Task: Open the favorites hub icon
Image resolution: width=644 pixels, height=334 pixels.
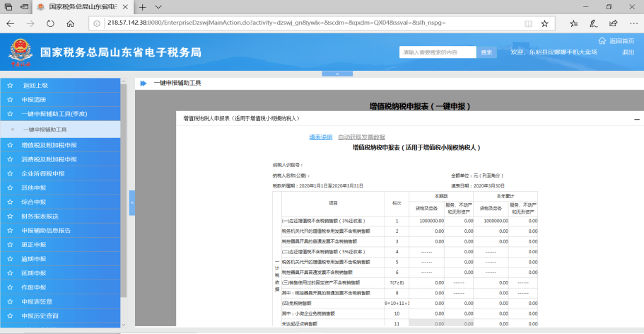Action: click(574, 23)
